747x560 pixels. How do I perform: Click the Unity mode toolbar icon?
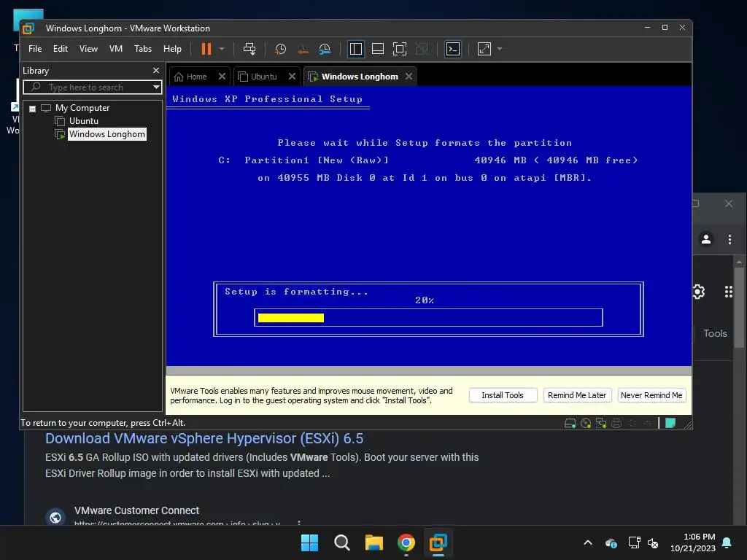422,49
